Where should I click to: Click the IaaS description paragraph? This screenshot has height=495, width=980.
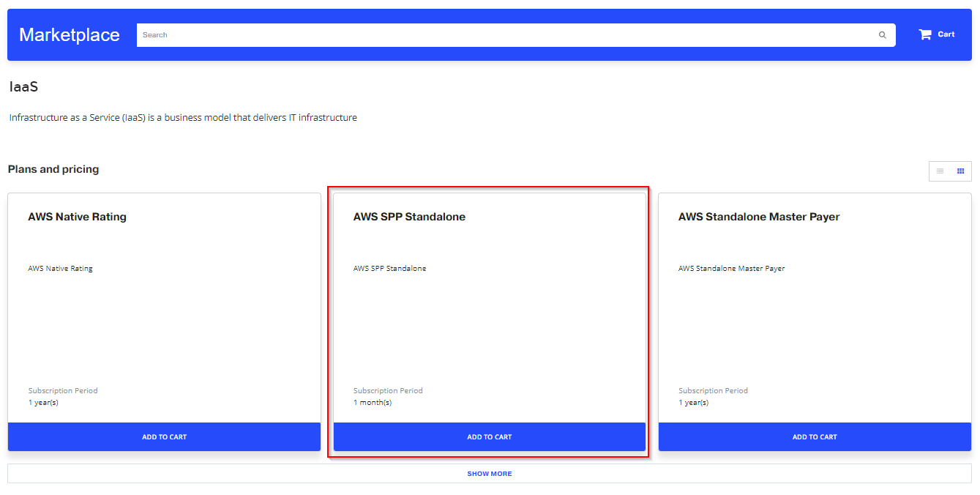183,118
